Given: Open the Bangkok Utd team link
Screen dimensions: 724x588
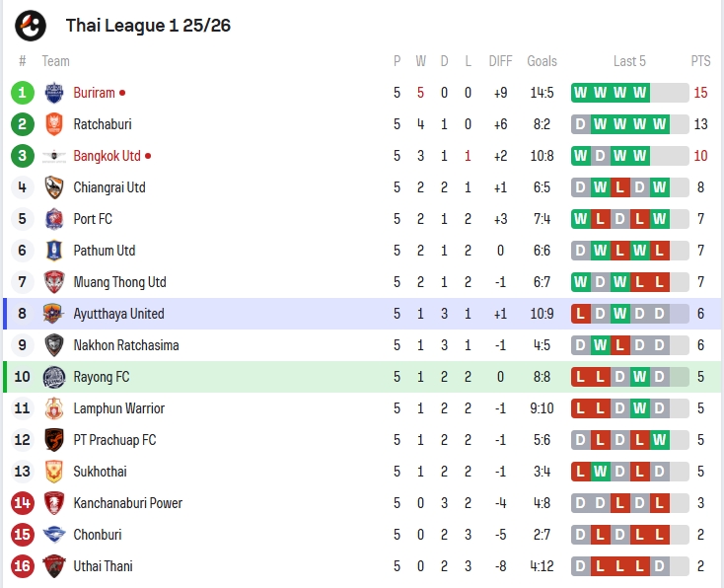Looking at the screenshot, I should 107,156.
